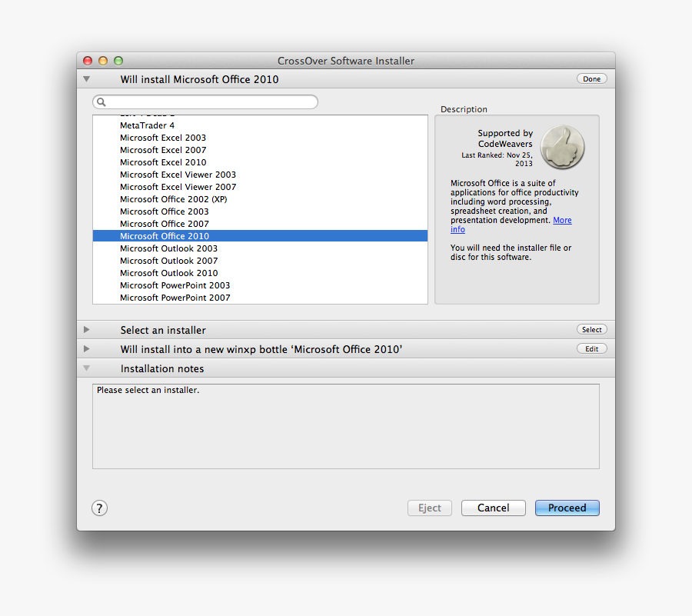Select Microsoft Excel 2007 in the list

point(261,150)
